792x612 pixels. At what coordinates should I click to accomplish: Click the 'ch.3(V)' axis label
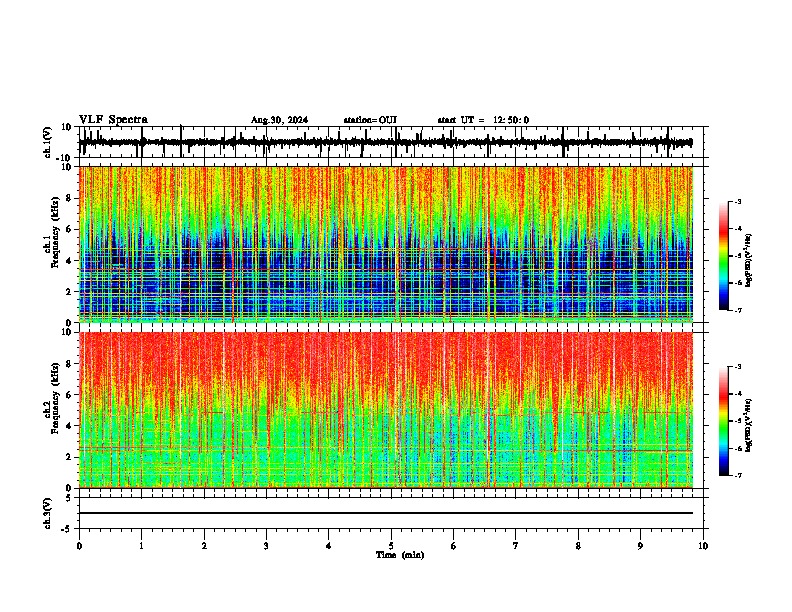pos(48,514)
